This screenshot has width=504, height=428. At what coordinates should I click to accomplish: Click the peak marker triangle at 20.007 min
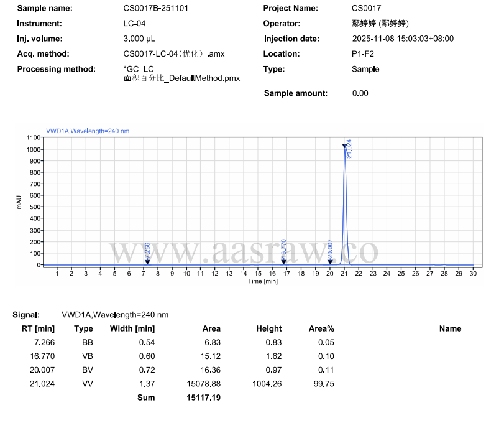point(330,262)
